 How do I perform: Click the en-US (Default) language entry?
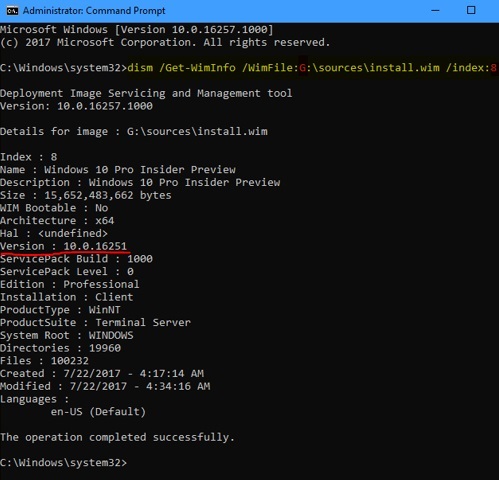pyautogui.click(x=98, y=412)
